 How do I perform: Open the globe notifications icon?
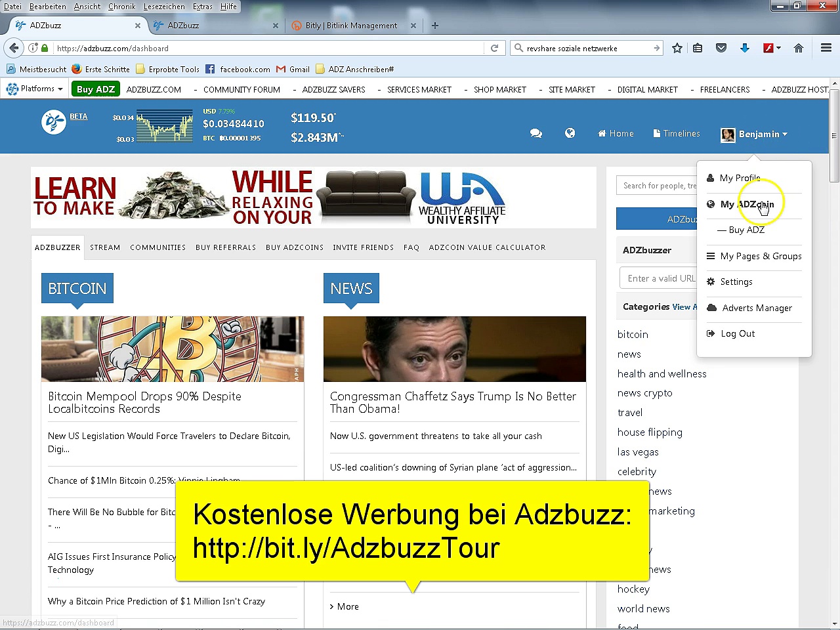(x=570, y=133)
